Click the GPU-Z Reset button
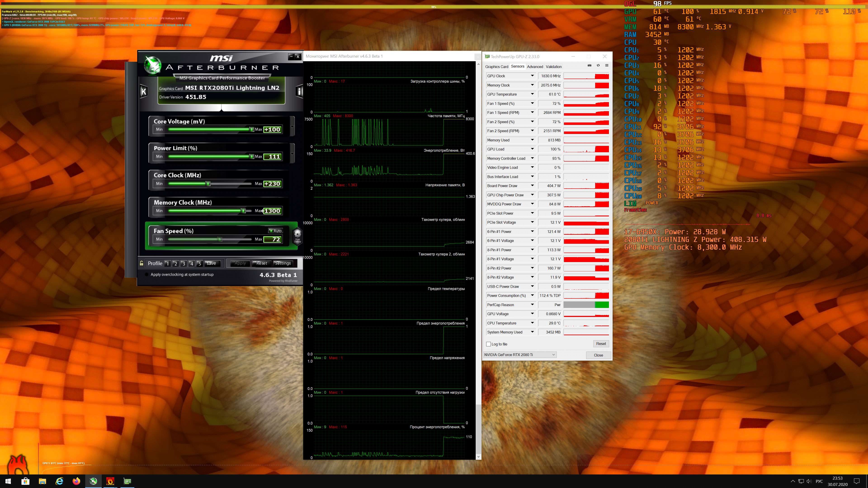Image resolution: width=868 pixels, height=488 pixels. tap(601, 344)
